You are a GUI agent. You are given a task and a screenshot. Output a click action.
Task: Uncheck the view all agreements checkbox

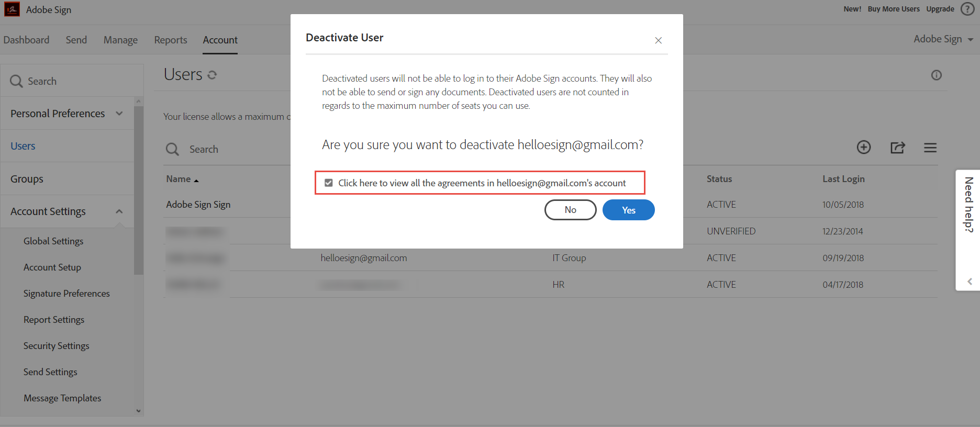coord(329,183)
